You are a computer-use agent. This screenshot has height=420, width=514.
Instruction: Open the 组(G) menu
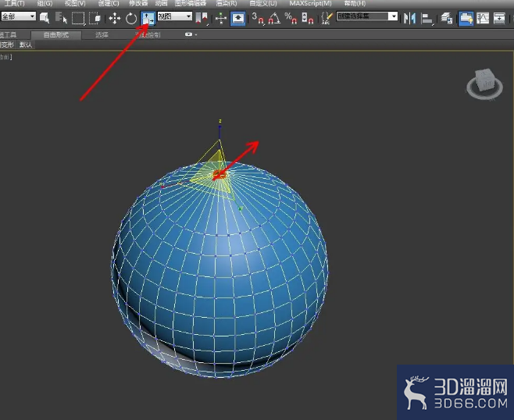[x=45, y=4]
